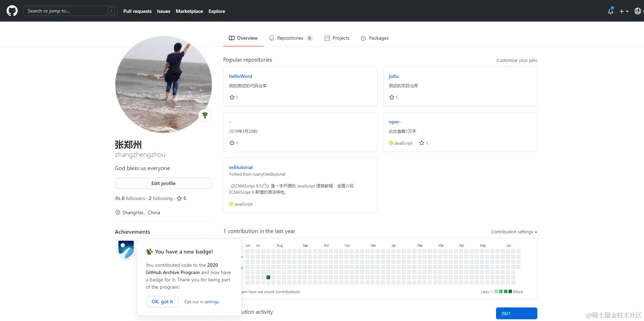Go to Marketplace
Screen dimensions: 644x321
point(189,11)
